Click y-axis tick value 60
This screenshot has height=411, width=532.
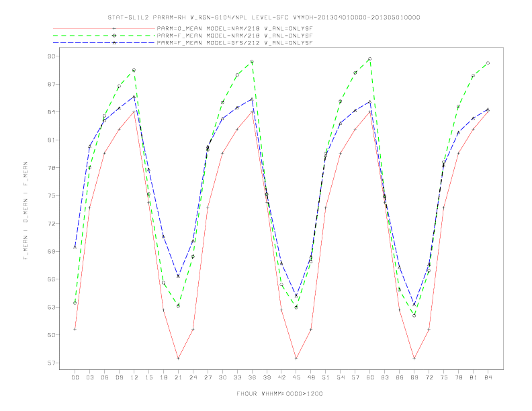pyautogui.click(x=51, y=335)
